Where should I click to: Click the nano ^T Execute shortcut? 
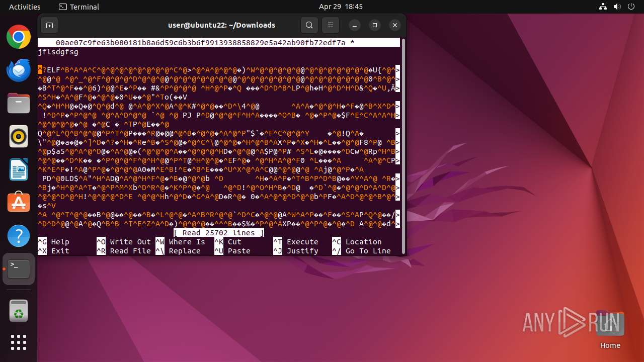pyautogui.click(x=296, y=242)
